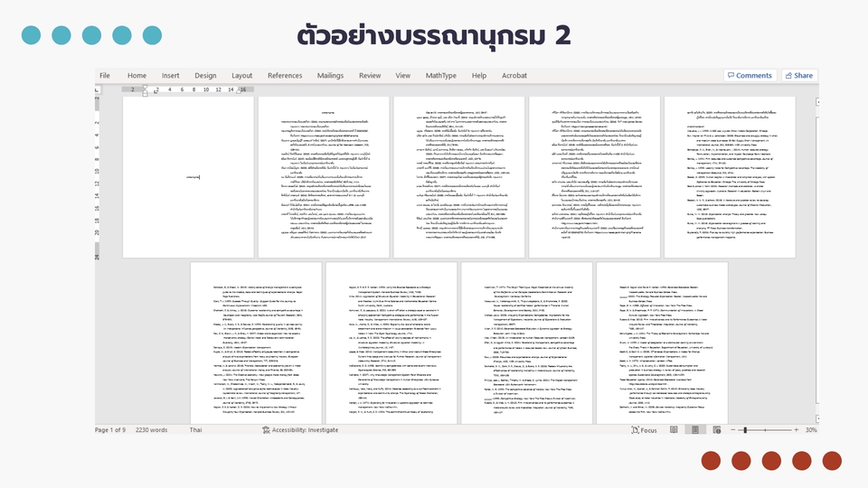
Task: Open the References ribbon tab
Action: click(285, 76)
